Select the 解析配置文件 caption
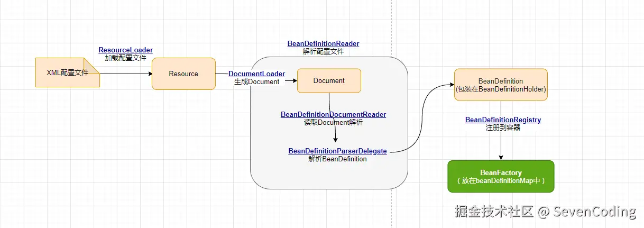Image resolution: width=644 pixels, height=228 pixels. click(x=323, y=51)
